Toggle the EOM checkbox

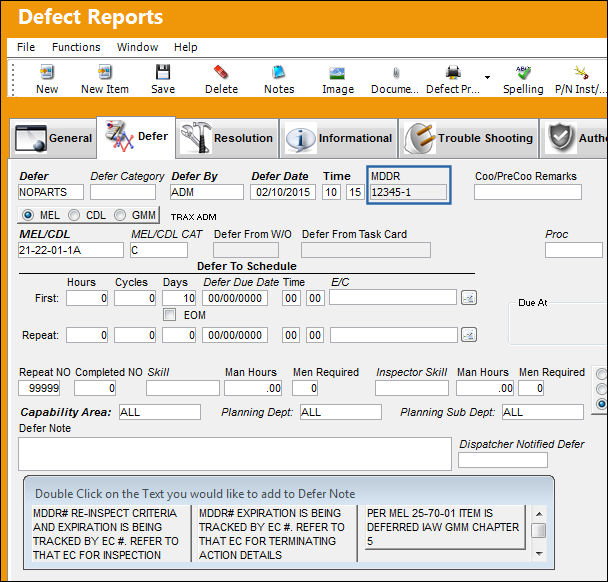tap(169, 314)
